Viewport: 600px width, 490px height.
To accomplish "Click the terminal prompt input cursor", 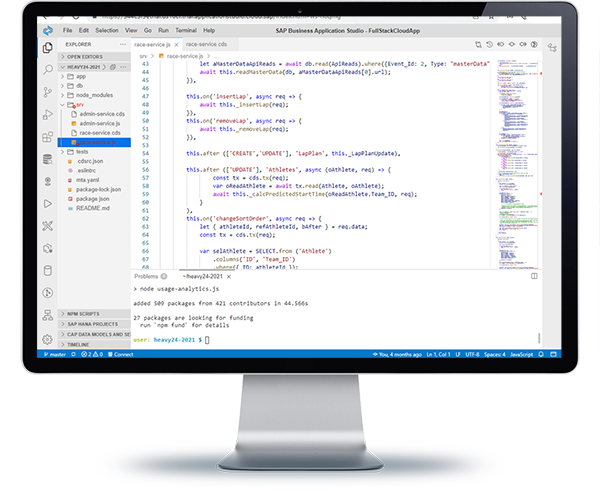I will pyautogui.click(x=207, y=340).
